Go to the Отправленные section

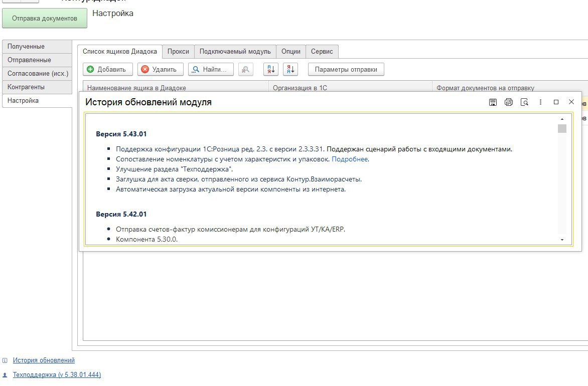(x=37, y=60)
